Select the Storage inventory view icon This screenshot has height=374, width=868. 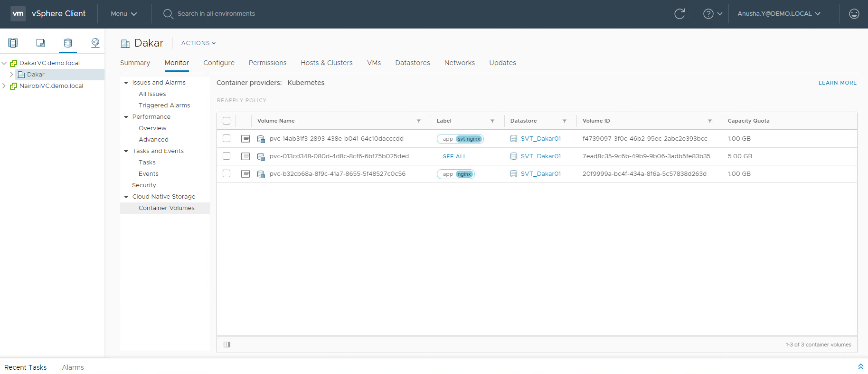[68, 43]
